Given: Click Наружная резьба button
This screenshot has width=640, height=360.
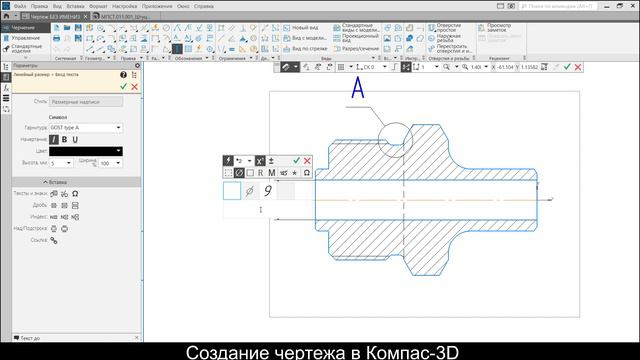Looking at the screenshot, I should click(445, 38).
